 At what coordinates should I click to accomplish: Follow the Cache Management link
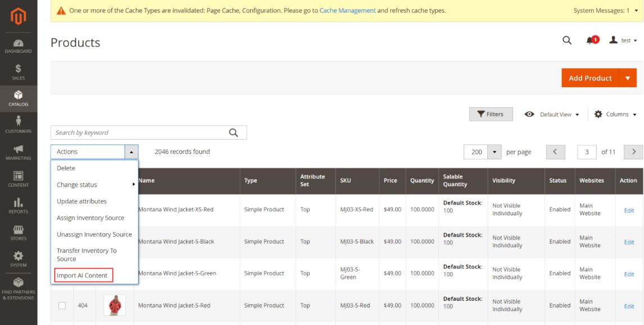347,11
